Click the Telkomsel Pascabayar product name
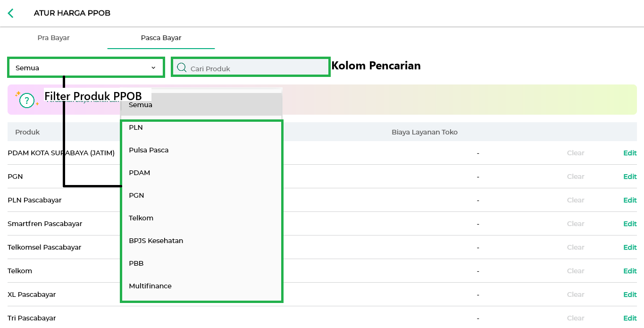This screenshot has height=328, width=644. (x=44, y=247)
